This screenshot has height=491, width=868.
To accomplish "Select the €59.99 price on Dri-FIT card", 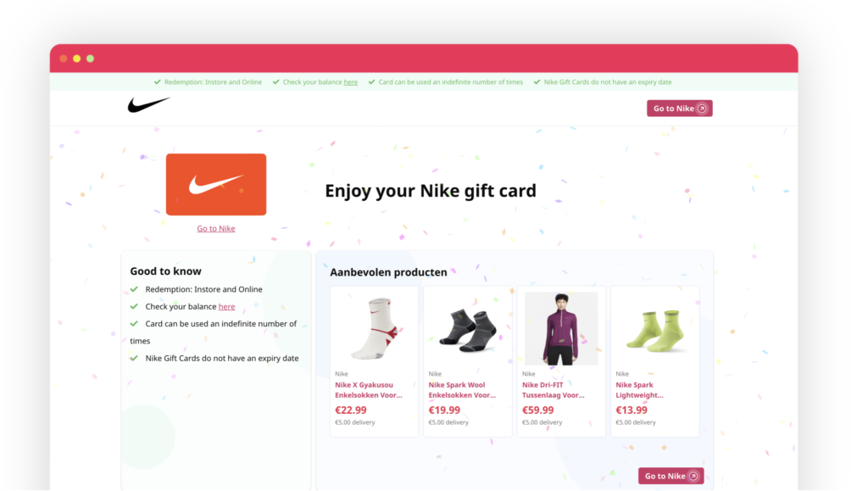I will tap(538, 410).
